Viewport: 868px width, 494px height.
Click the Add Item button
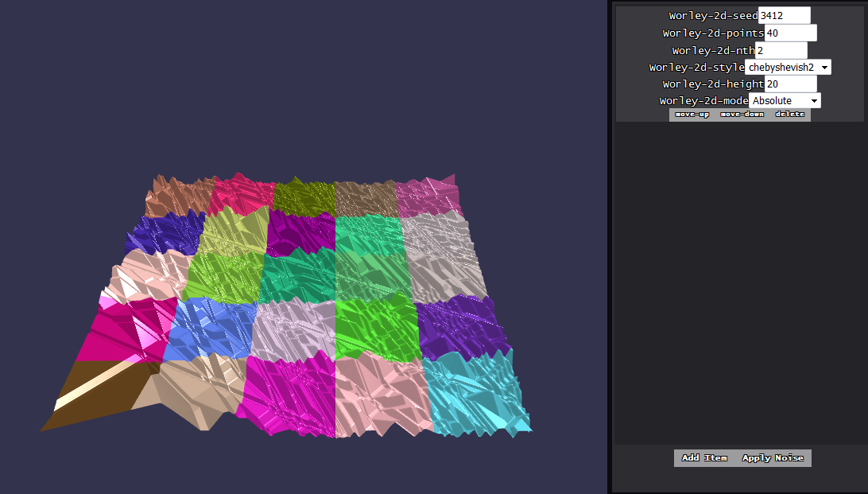(x=704, y=458)
